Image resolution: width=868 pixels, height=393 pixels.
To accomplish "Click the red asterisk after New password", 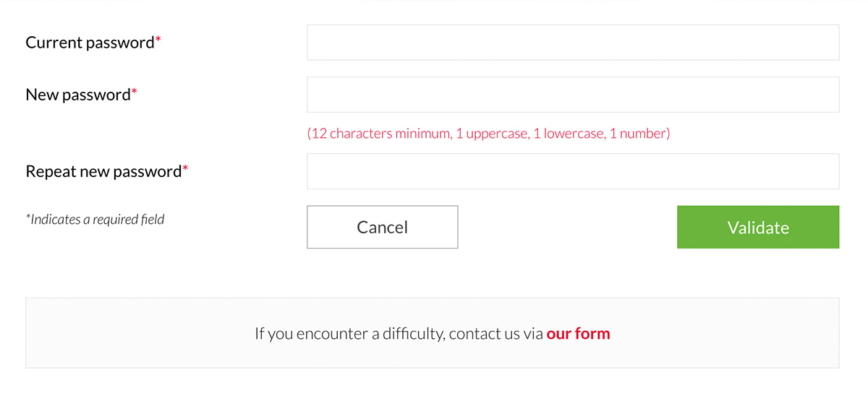I will [134, 92].
